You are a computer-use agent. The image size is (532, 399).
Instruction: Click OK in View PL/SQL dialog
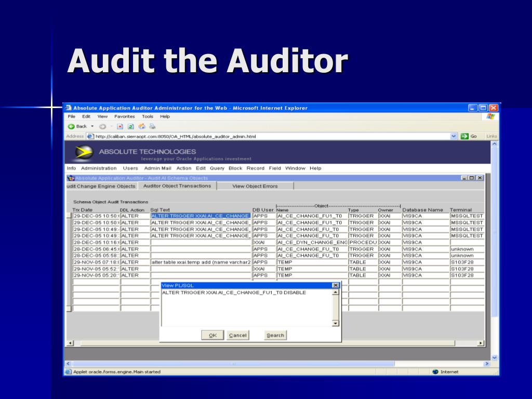pyautogui.click(x=212, y=335)
